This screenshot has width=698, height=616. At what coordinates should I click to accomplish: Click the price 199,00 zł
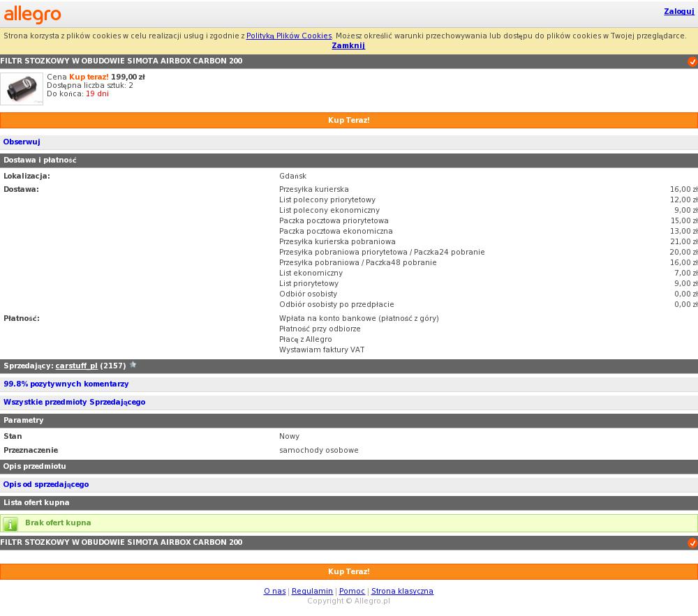(x=128, y=77)
